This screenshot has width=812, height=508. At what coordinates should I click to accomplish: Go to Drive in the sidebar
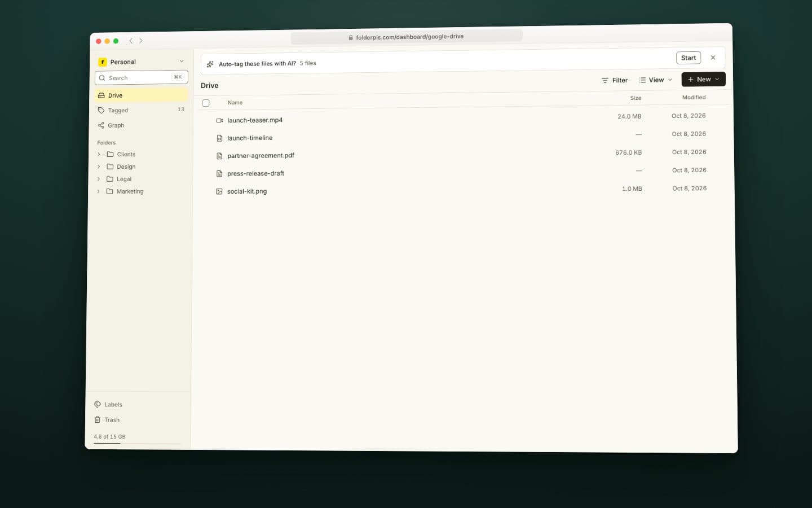[141, 95]
